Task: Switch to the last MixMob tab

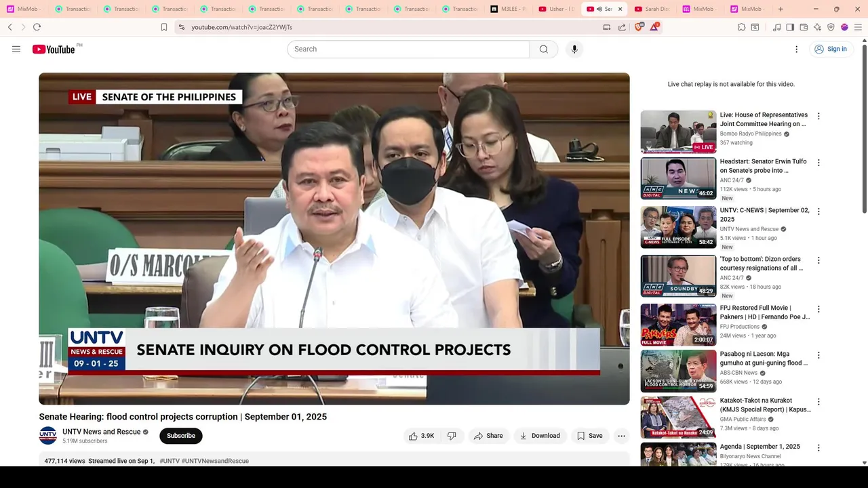Action: [749, 9]
